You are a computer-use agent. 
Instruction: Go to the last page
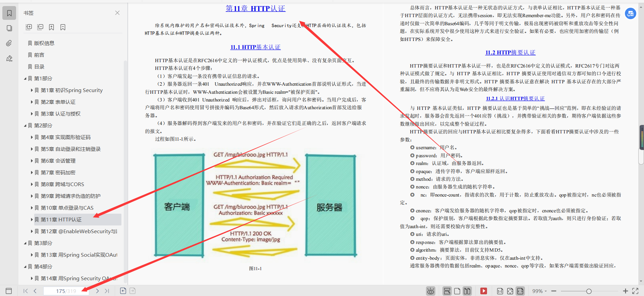107,291
